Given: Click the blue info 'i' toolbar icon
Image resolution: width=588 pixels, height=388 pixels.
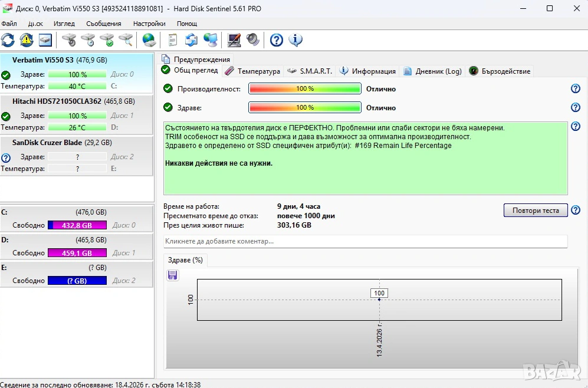Looking at the screenshot, I should pos(295,40).
